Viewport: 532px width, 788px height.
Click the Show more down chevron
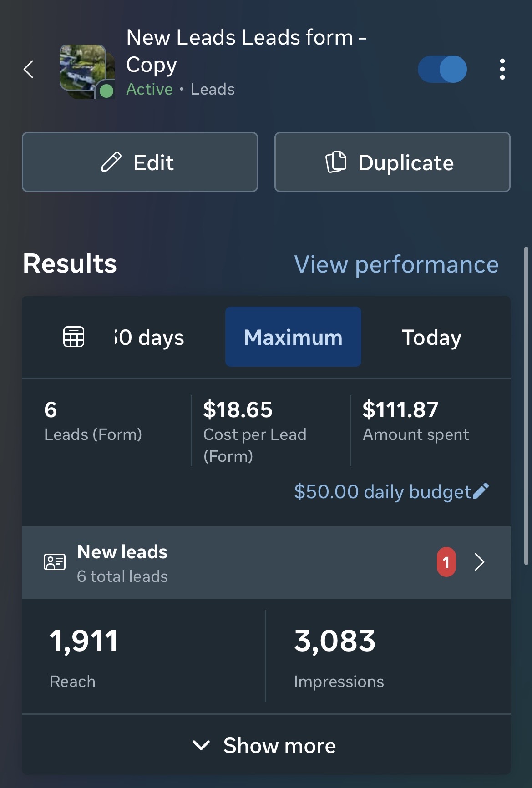201,745
